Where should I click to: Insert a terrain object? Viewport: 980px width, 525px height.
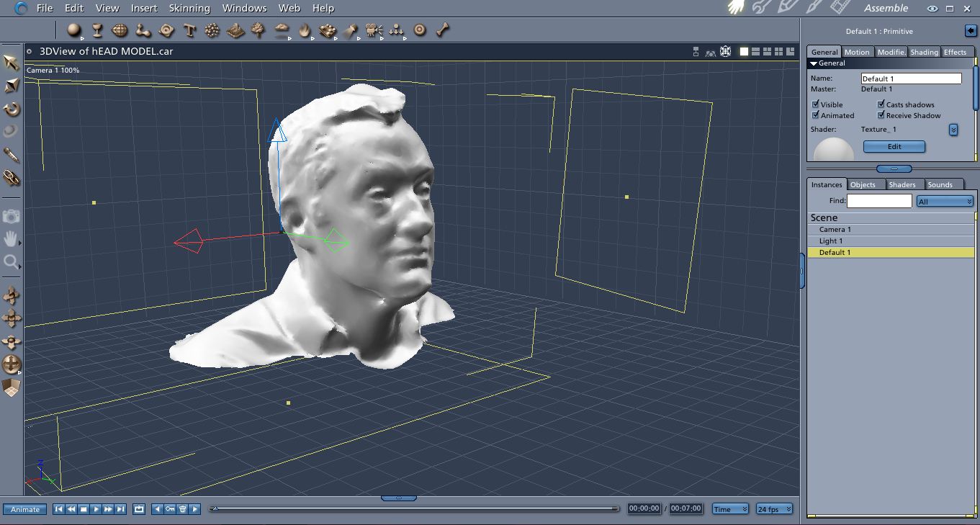[x=235, y=30]
